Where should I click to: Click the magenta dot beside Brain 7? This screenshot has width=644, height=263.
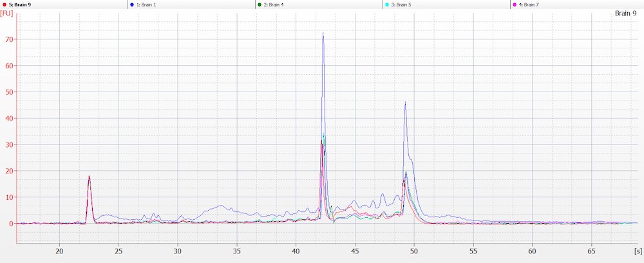click(515, 5)
